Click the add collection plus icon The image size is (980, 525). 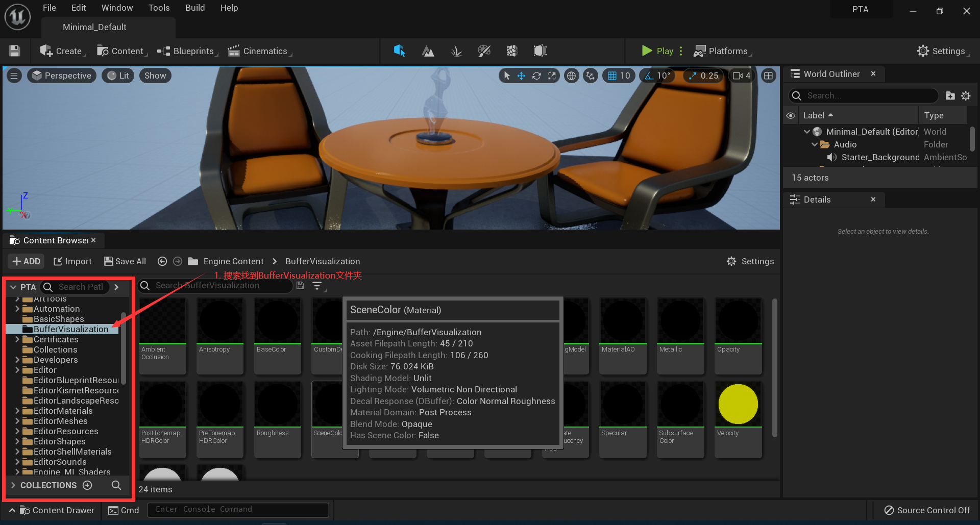click(87, 485)
